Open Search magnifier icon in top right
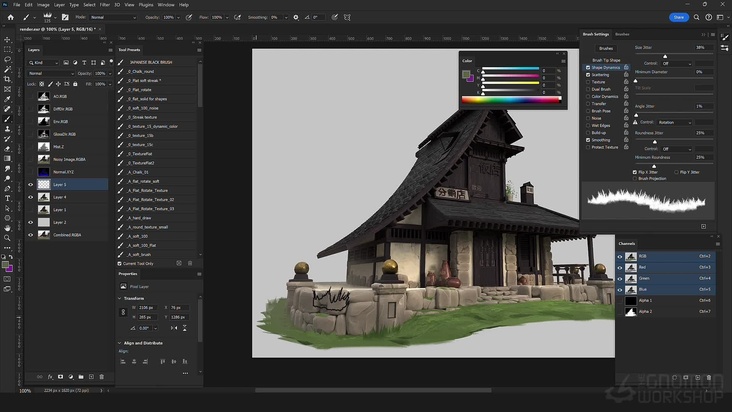 [696, 17]
